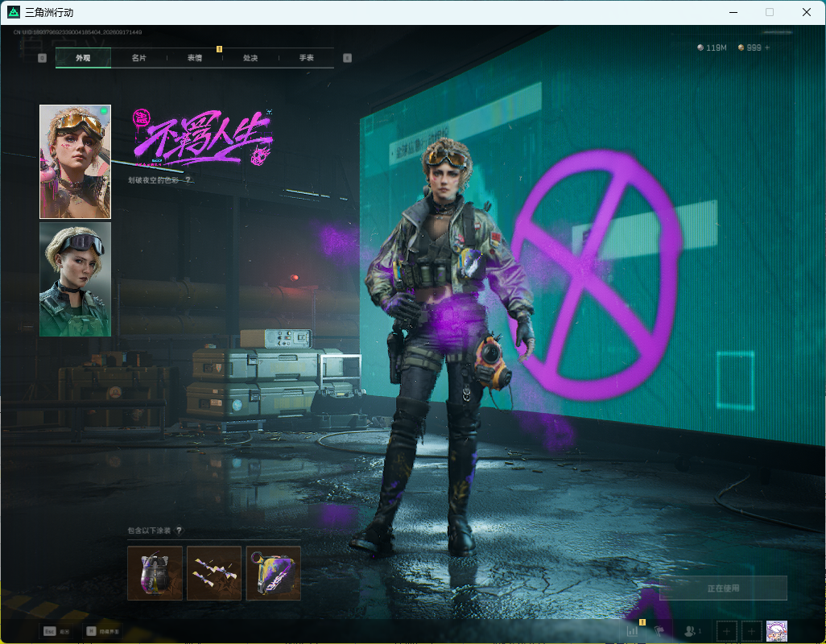Select the backpack paint thumbnail
This screenshot has width=826, height=644.
click(155, 573)
